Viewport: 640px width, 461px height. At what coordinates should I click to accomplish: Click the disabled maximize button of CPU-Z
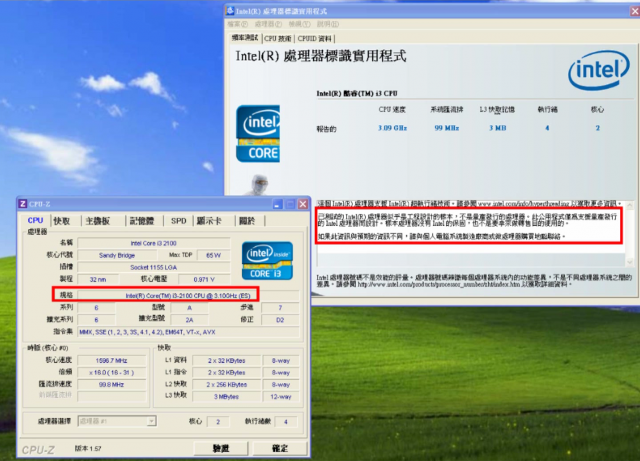coord(290,204)
